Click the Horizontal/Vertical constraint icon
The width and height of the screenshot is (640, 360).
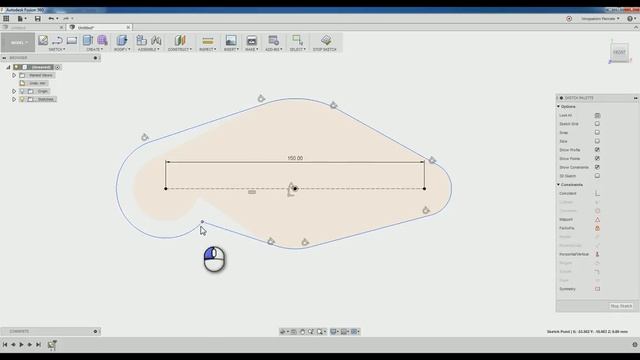pyautogui.click(x=597, y=254)
